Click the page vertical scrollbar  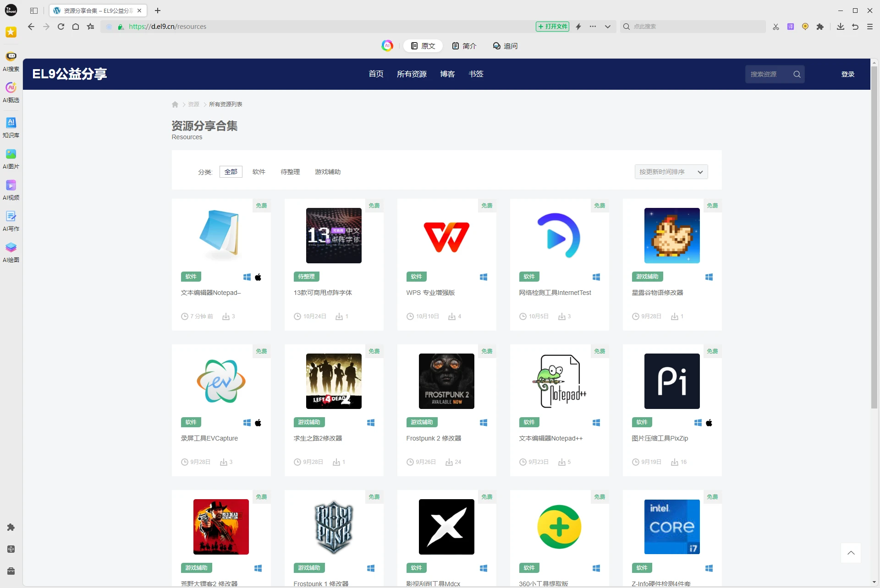click(874, 238)
